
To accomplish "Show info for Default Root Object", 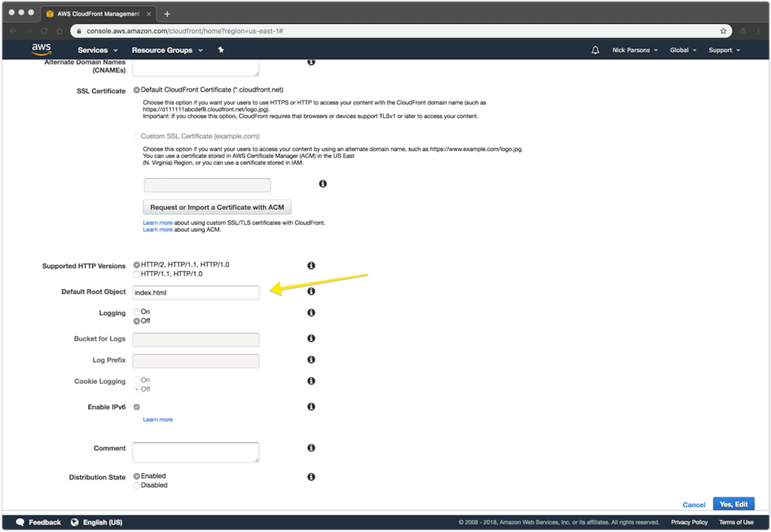I will pyautogui.click(x=311, y=291).
